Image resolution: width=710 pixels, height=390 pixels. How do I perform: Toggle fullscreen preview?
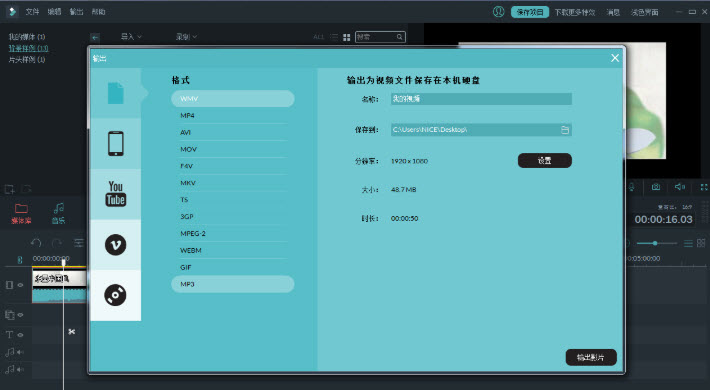(x=704, y=187)
